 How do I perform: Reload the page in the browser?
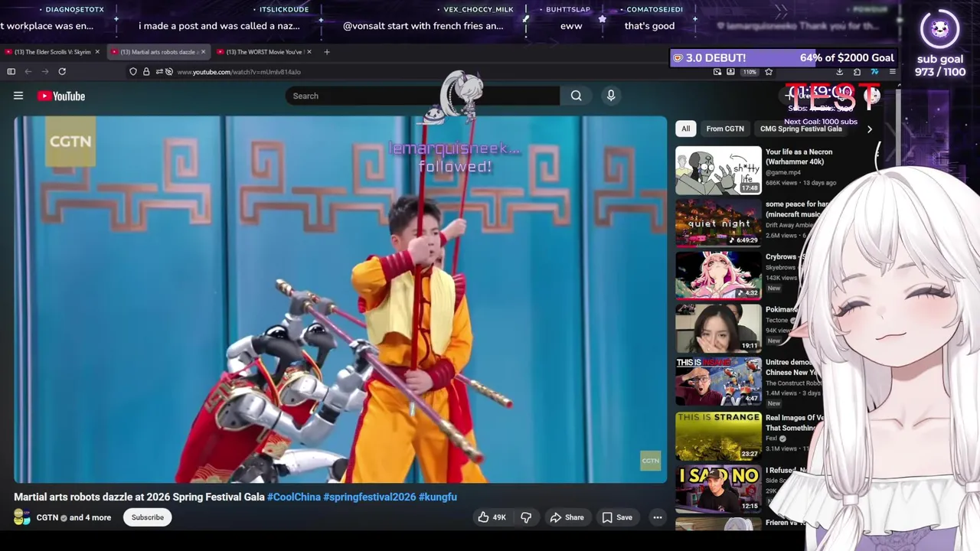[x=62, y=71]
